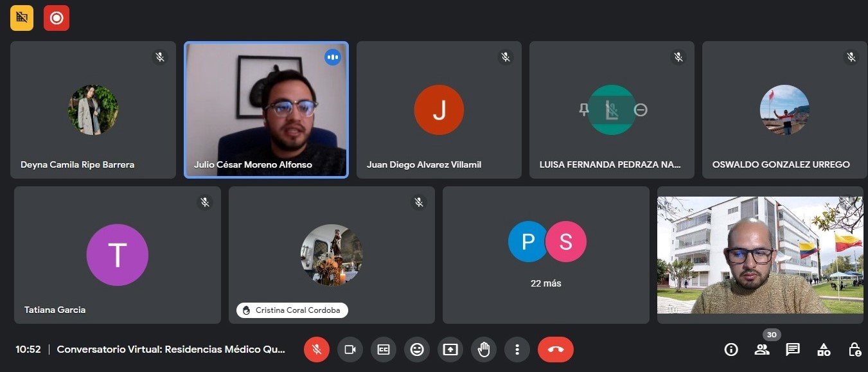Select Deyna Camila Ripe Barrera's avatar
868x372 pixels.
[93, 110]
